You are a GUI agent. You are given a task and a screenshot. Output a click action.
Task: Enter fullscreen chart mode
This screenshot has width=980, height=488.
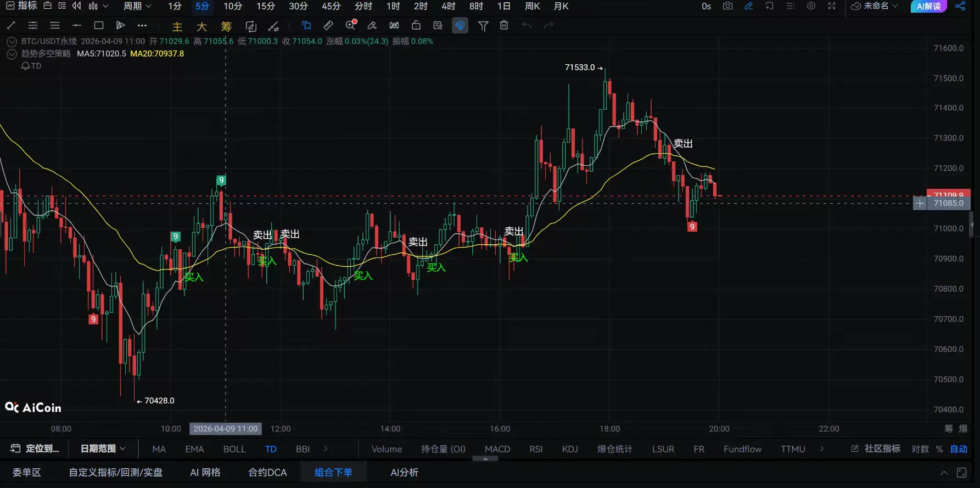(x=832, y=6)
